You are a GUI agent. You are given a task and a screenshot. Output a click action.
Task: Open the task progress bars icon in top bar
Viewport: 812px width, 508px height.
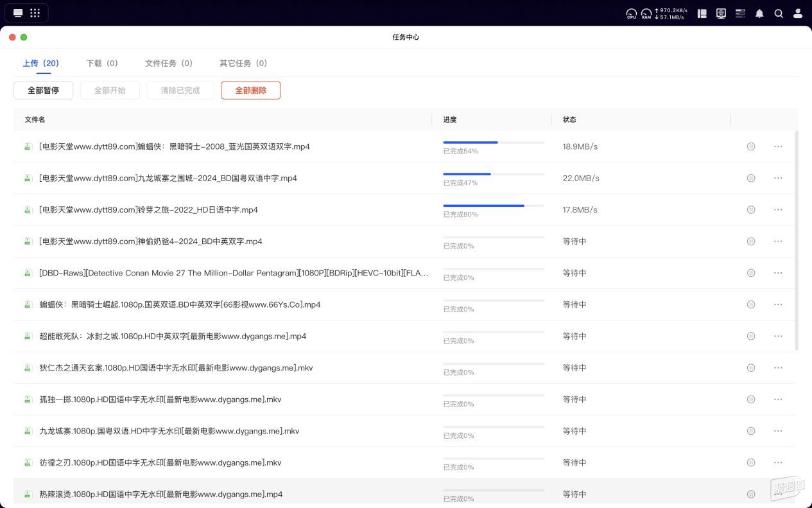pyautogui.click(x=740, y=13)
